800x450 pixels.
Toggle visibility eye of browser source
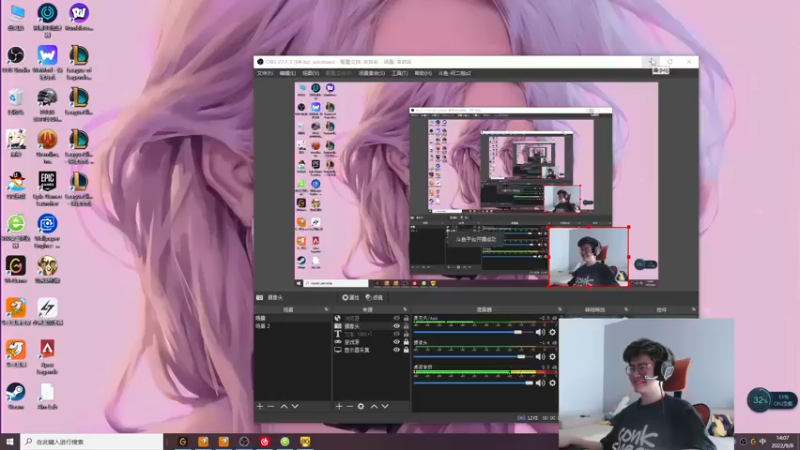(396, 318)
